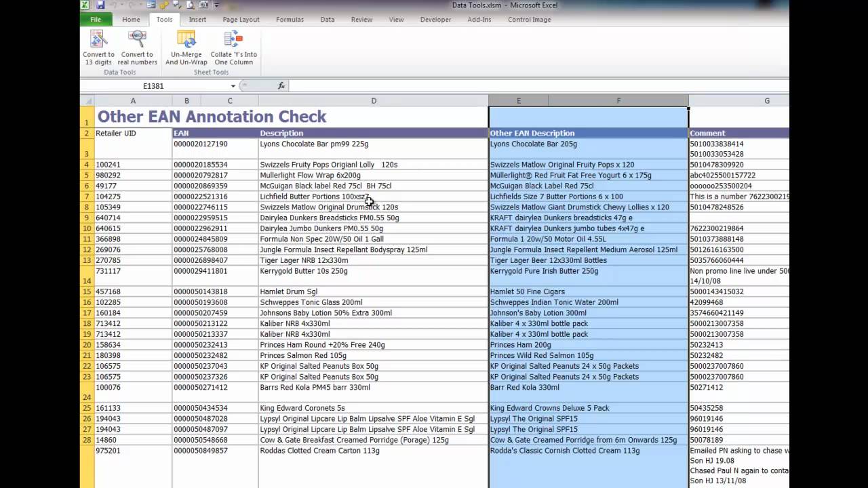Select row 14 header
This screenshot has width=868, height=488.
[87, 276]
